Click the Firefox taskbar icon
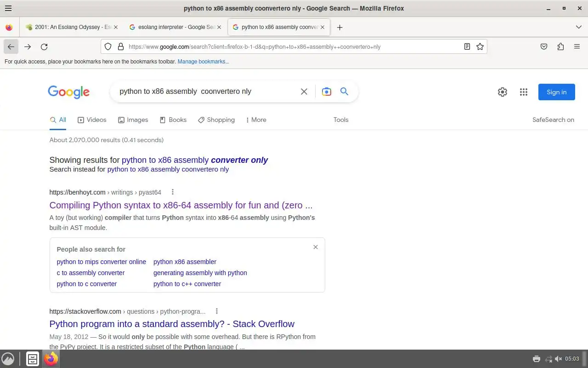The height and width of the screenshot is (368, 588). point(51,359)
